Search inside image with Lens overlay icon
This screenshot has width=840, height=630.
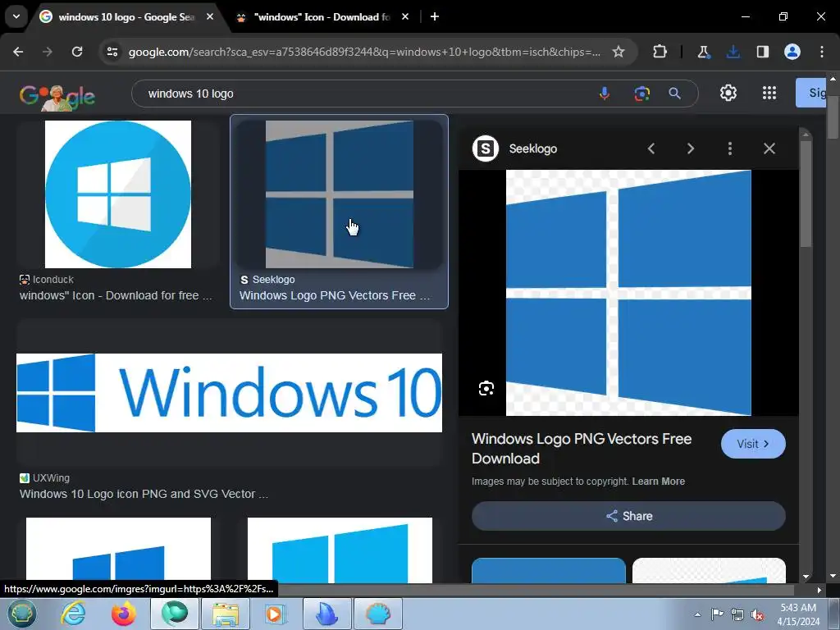tap(486, 388)
